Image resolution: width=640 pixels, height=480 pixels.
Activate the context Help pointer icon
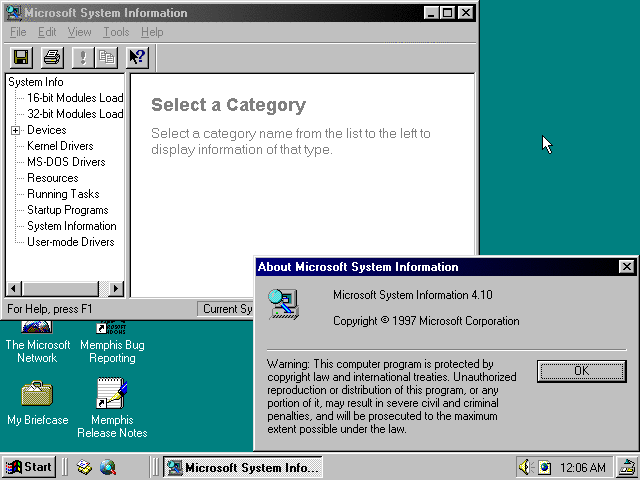coord(137,57)
